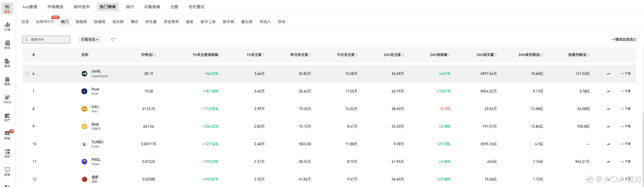The image size is (644, 187).
Task: Switch to the 合约雷达 top tab
Action: coord(197,7)
